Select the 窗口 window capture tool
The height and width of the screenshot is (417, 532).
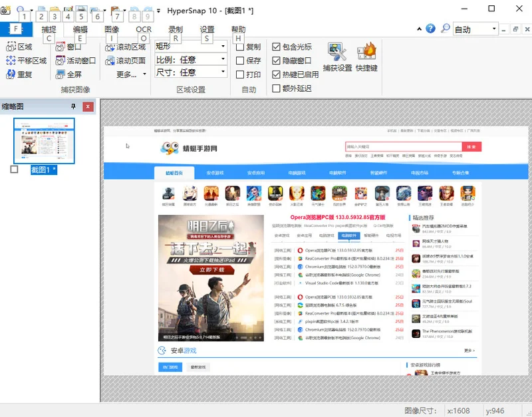[x=68, y=47]
